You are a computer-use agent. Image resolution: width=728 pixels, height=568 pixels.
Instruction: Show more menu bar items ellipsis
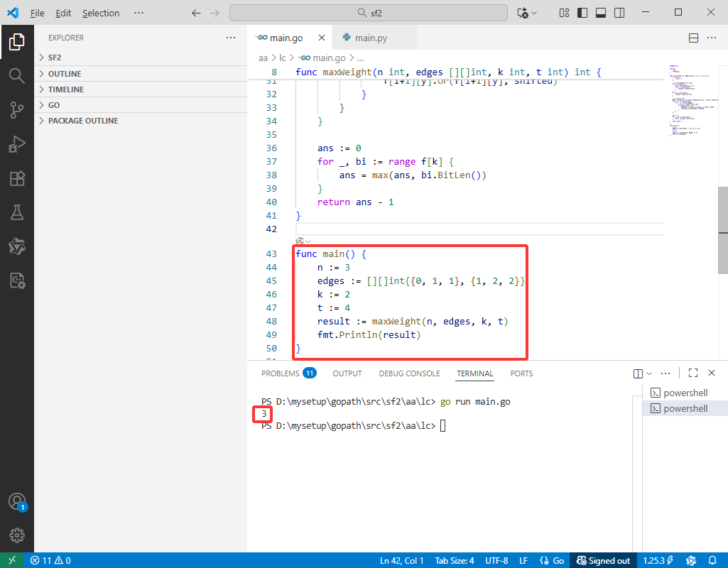(138, 13)
